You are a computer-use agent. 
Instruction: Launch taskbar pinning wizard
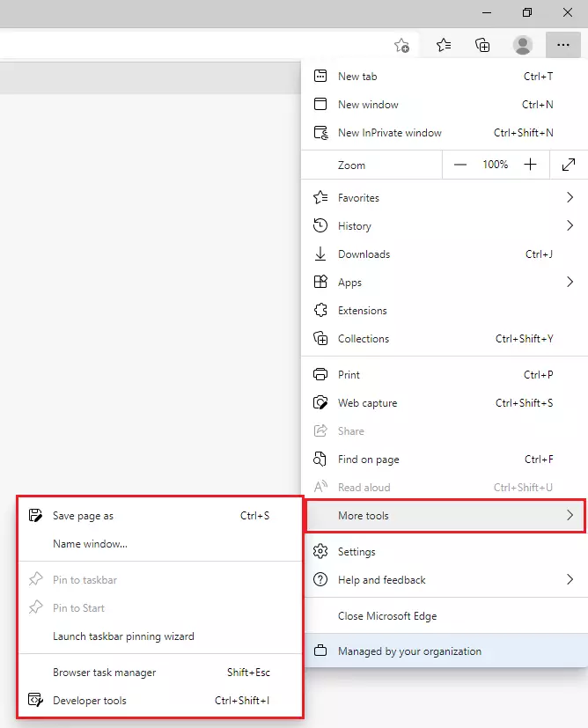pos(123,636)
